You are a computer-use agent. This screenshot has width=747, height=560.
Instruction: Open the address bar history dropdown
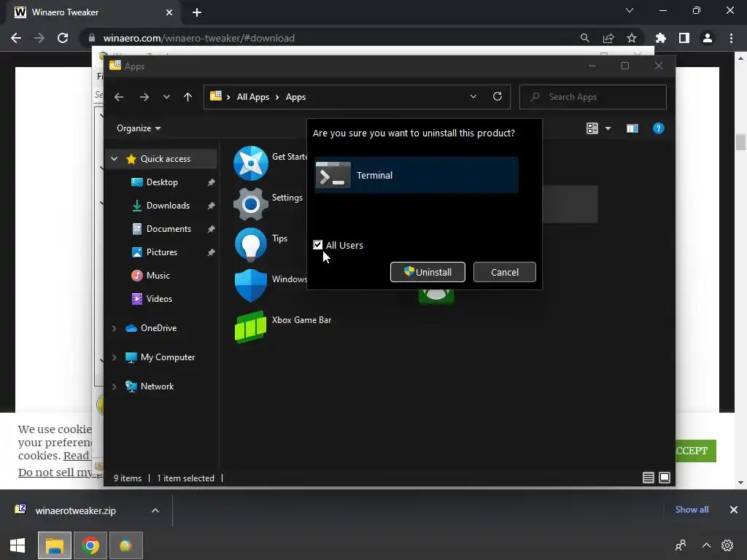473,96
